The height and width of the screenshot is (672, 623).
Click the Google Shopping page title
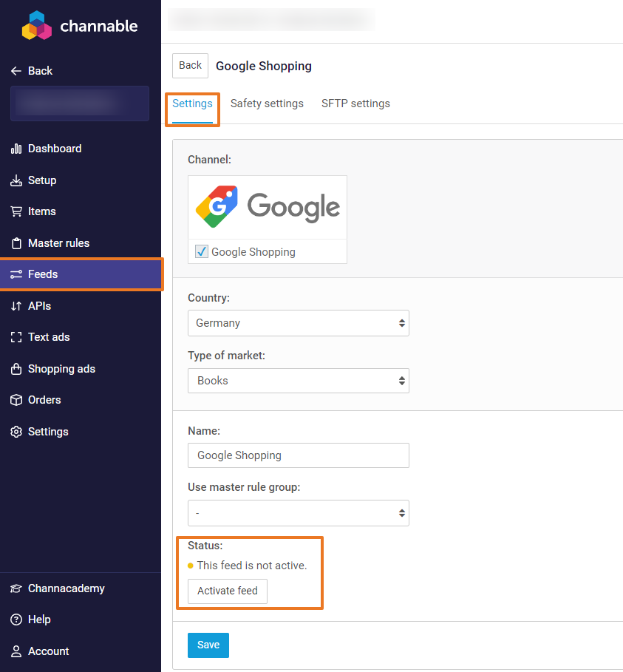(x=264, y=66)
